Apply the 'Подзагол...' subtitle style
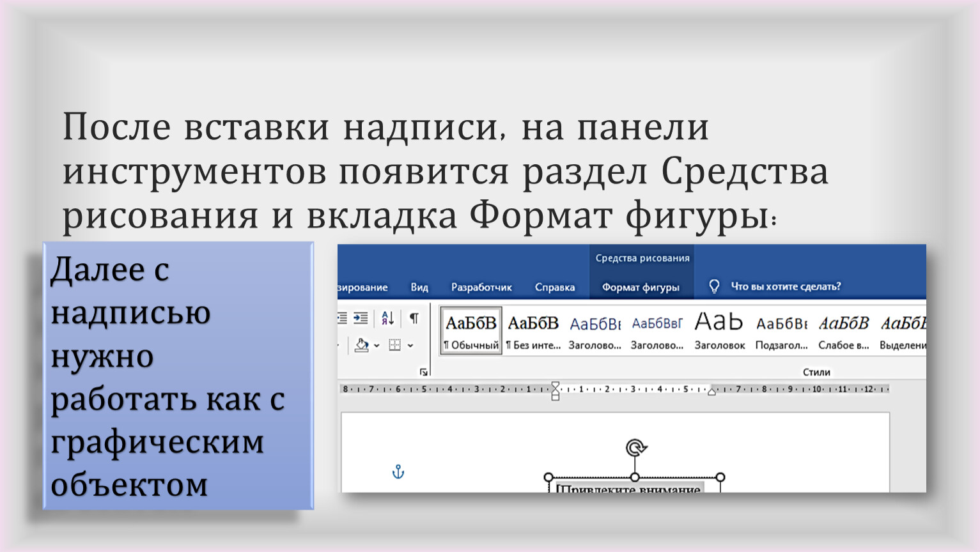This screenshot has height=552, width=980. pyautogui.click(x=782, y=331)
